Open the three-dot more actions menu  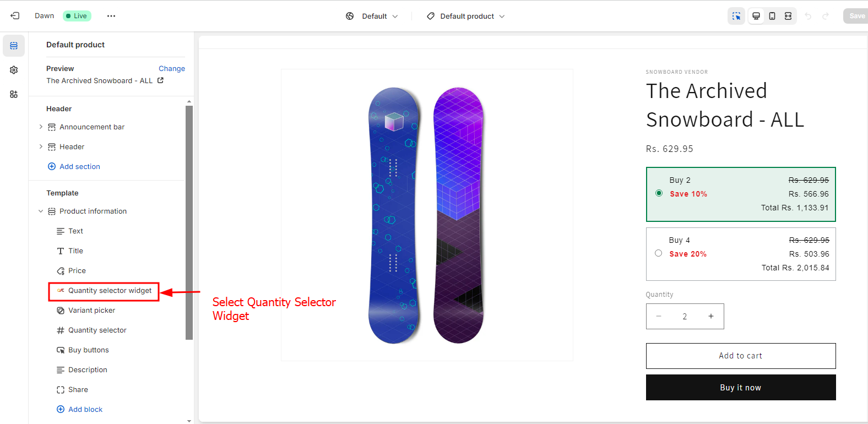pyautogui.click(x=111, y=16)
